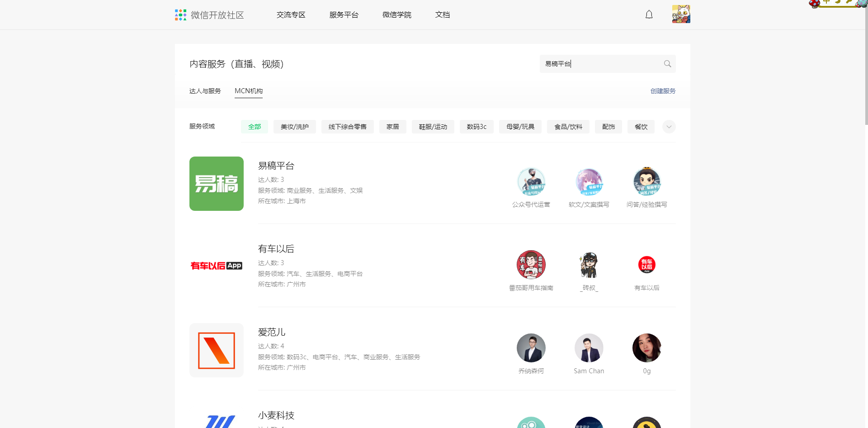Viewport: 868px width, 428px height.
Task: Click the 乔纳森何 name label
Action: 531,371
